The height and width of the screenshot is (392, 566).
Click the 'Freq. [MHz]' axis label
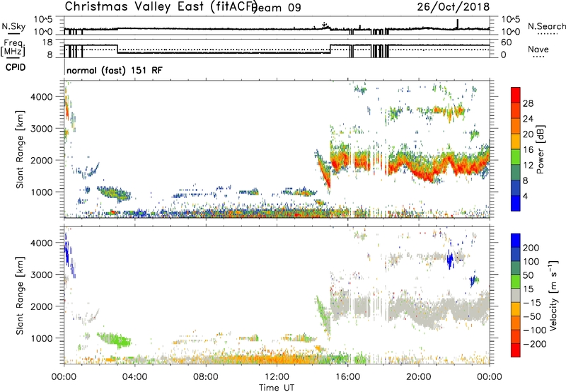click(13, 48)
